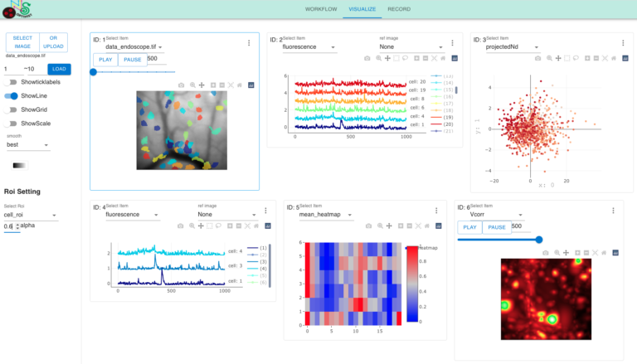Expand the Select Roi cell_roi dropdown
Screen dimensions: 637x364
31,215
